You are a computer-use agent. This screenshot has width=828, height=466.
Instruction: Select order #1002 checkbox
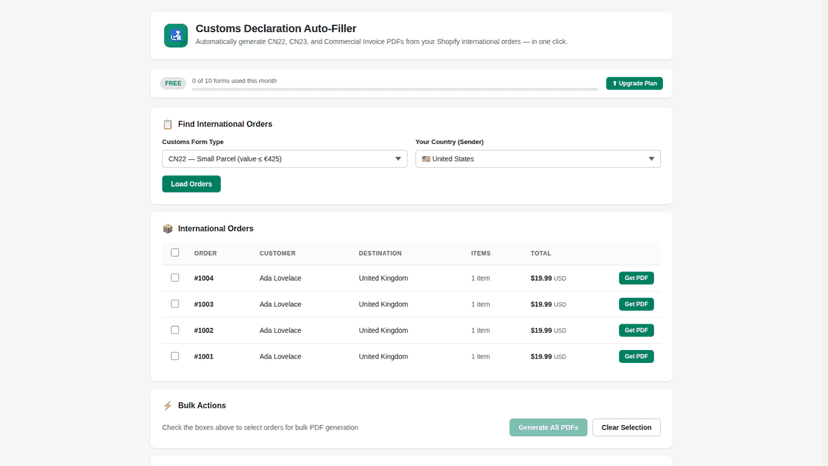pos(175,330)
